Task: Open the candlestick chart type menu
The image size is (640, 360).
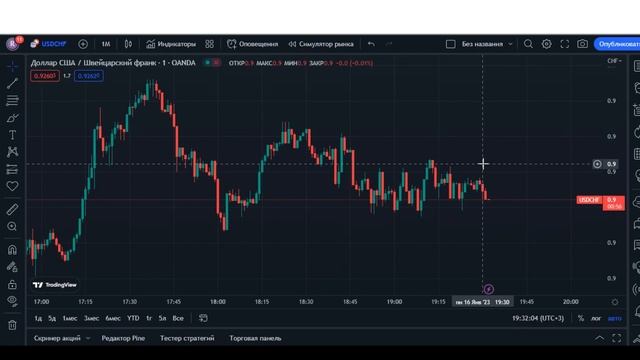Action: [x=128, y=44]
